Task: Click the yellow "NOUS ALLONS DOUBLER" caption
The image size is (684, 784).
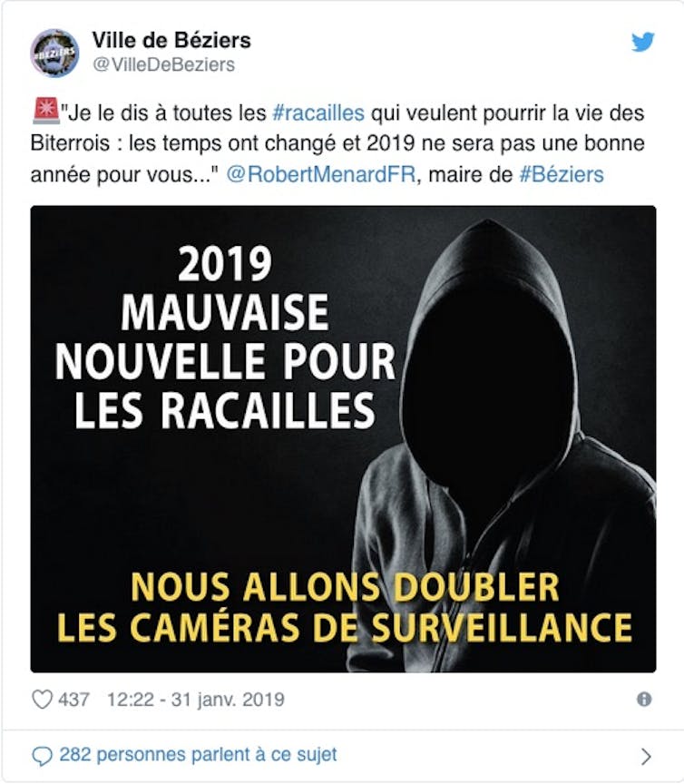Action: 345,586
